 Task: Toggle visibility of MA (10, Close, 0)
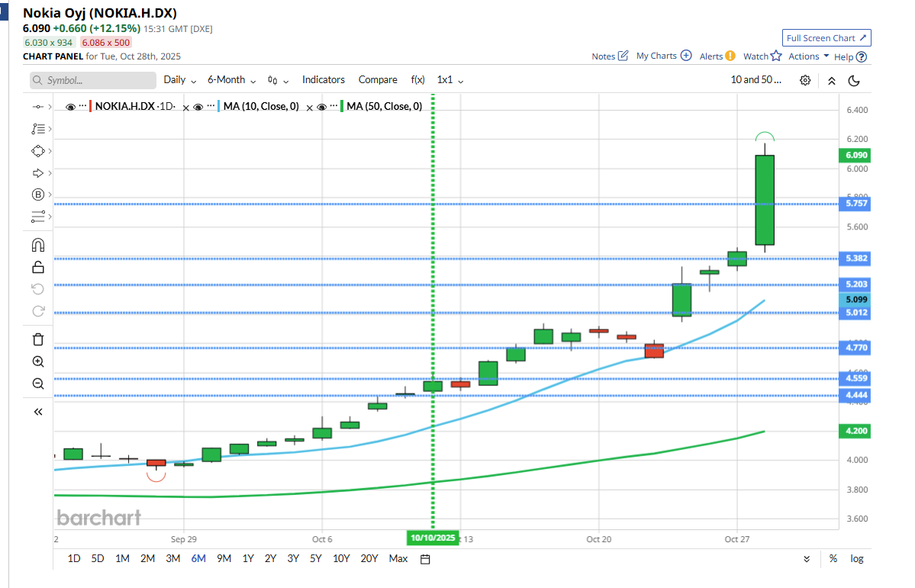point(198,107)
